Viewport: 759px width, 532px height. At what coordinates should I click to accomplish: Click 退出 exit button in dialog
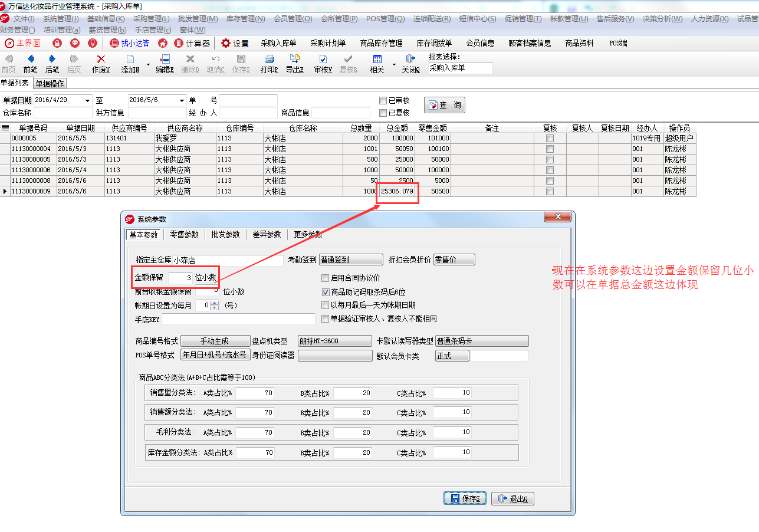click(x=512, y=498)
